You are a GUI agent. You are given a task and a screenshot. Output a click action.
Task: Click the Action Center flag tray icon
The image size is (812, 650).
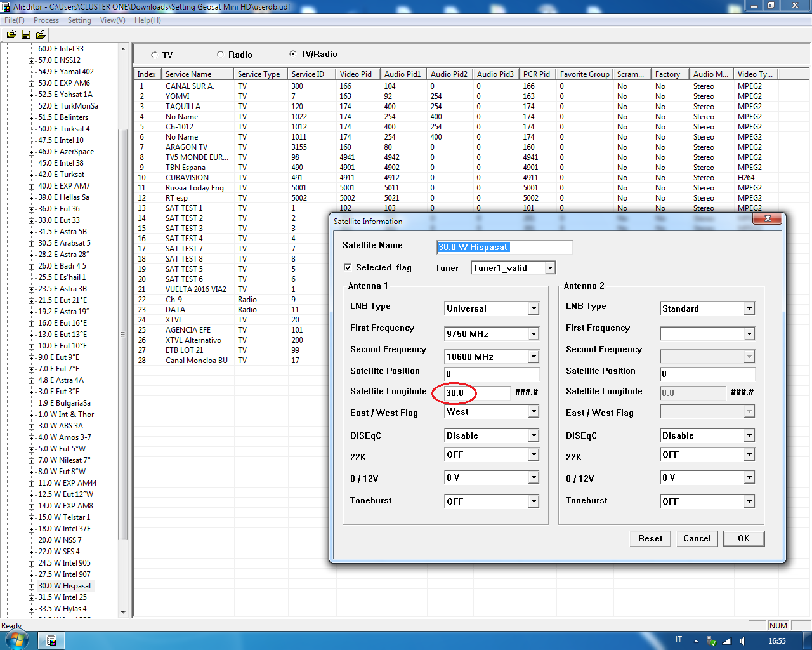pyautogui.click(x=712, y=641)
